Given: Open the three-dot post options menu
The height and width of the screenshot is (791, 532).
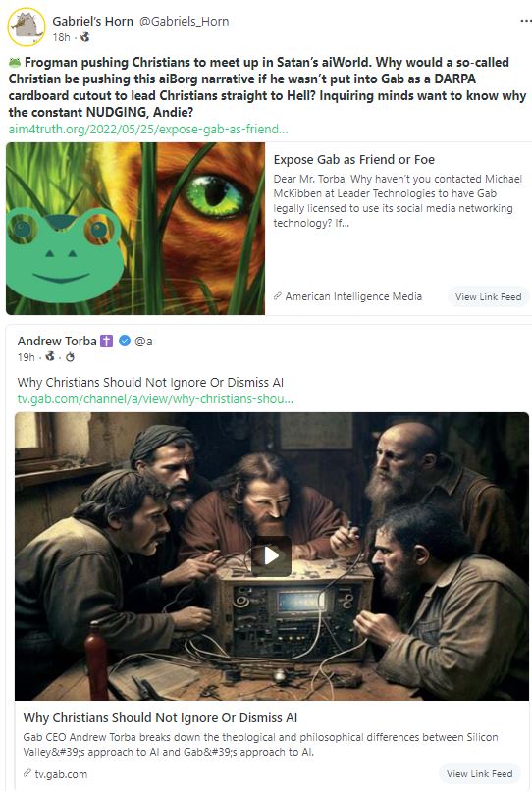Looking at the screenshot, I should click(525, 22).
